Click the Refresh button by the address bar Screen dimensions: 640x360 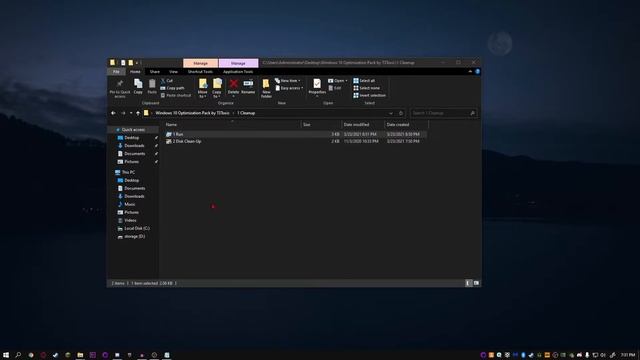401,113
